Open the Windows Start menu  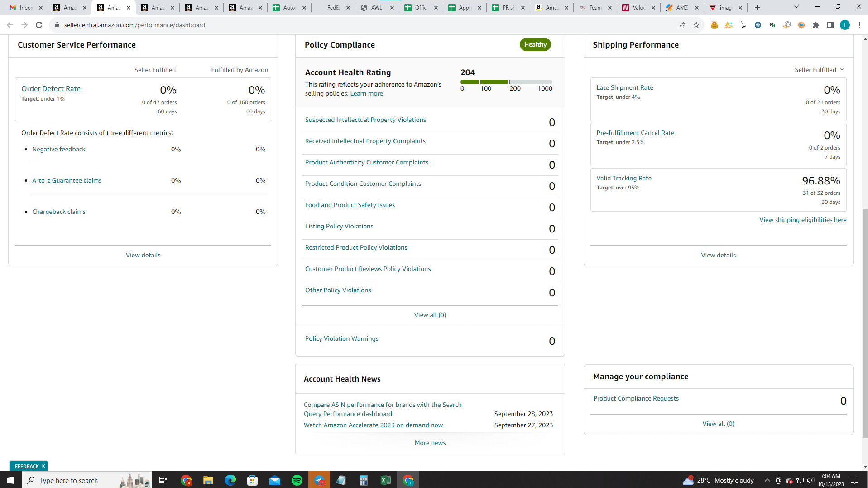coord(11,480)
